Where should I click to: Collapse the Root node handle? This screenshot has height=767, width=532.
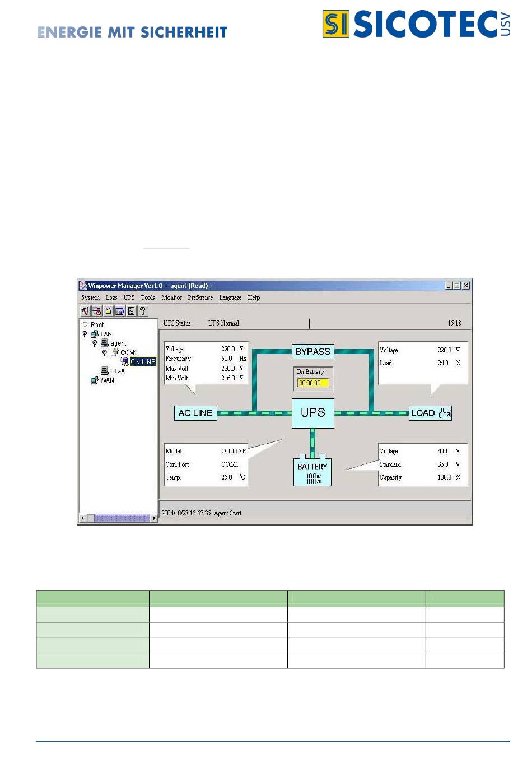(85, 324)
